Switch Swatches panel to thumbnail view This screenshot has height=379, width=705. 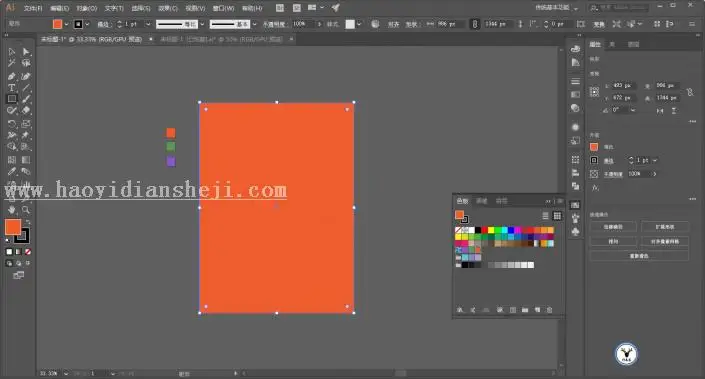[557, 216]
